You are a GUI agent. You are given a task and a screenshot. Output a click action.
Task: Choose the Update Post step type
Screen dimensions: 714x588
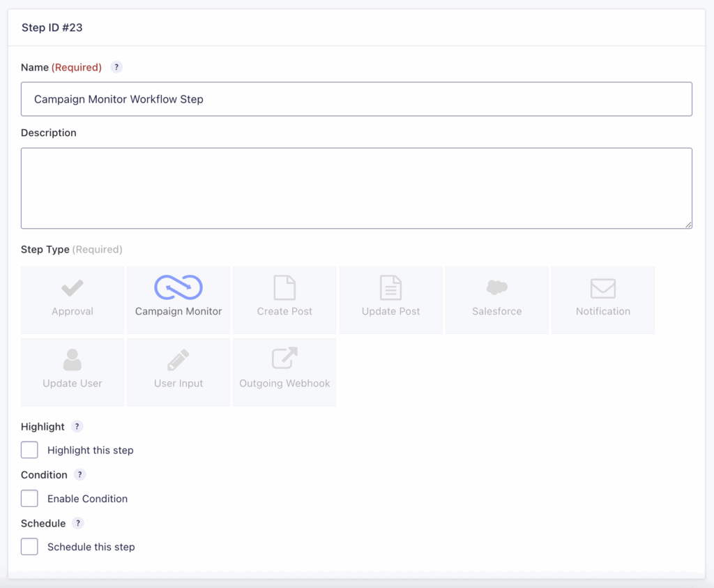[x=390, y=300]
